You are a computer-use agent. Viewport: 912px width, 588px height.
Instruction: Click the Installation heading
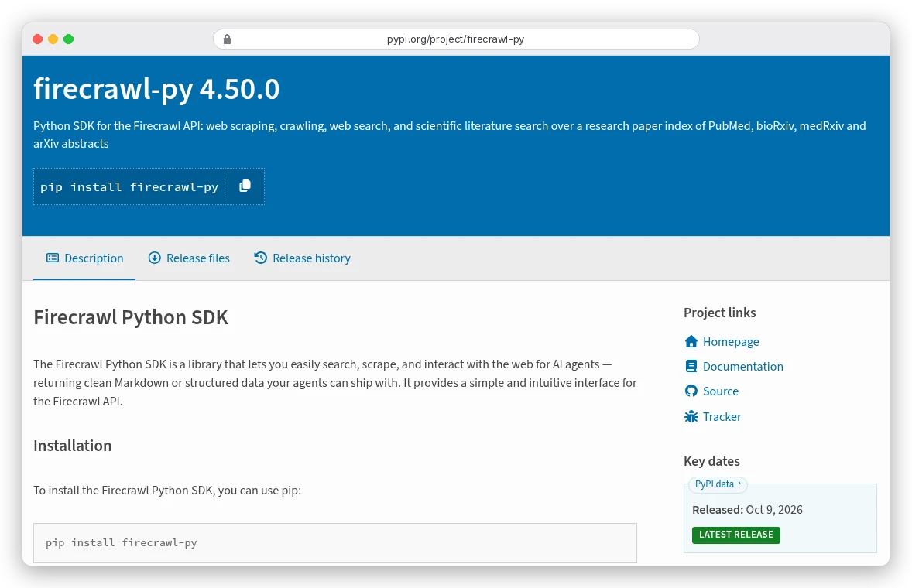pyautogui.click(x=73, y=446)
